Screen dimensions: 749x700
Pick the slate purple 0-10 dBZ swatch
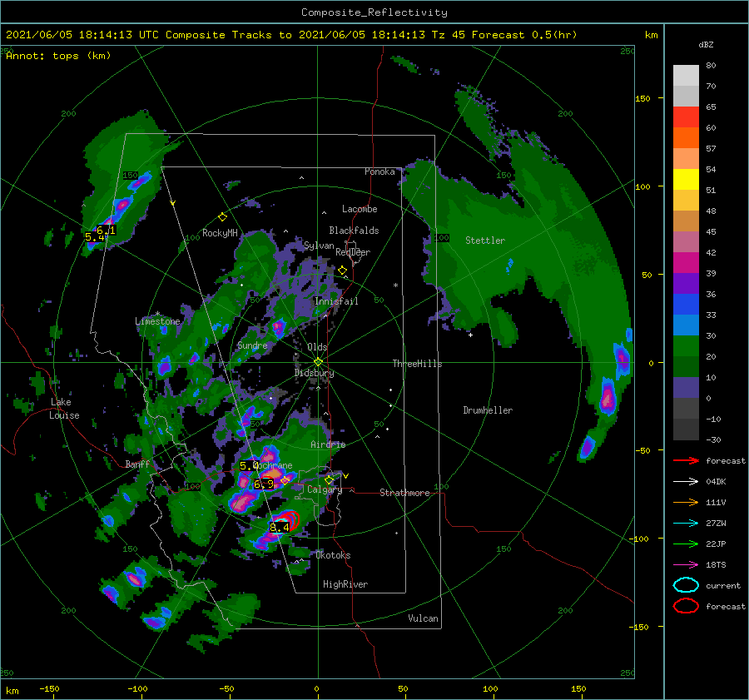click(x=686, y=388)
